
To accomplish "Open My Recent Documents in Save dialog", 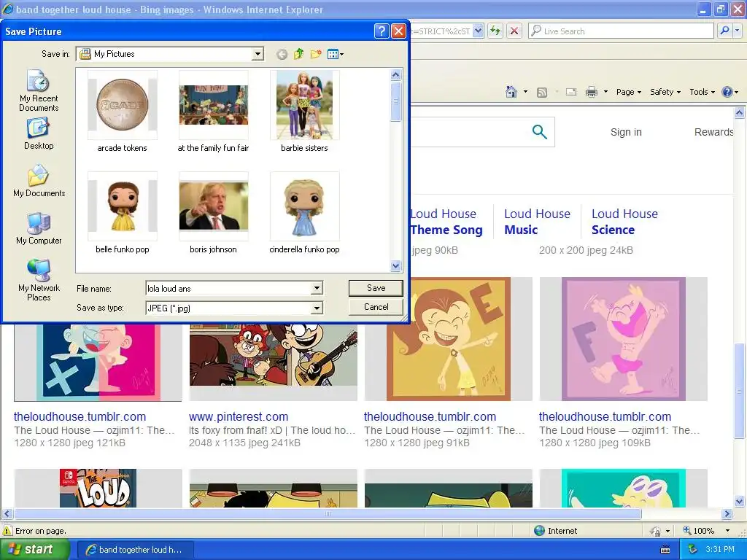I will [x=39, y=90].
